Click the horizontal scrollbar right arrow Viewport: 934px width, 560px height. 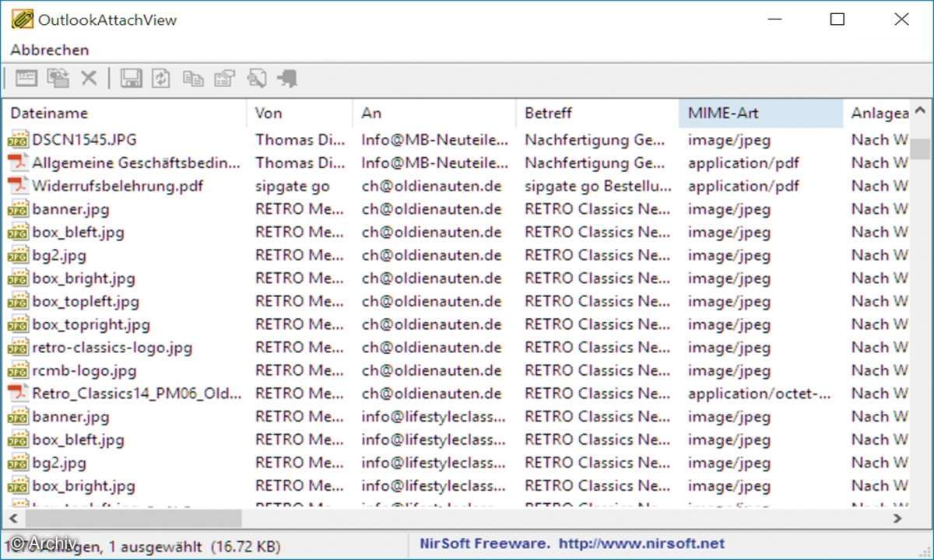point(897,517)
